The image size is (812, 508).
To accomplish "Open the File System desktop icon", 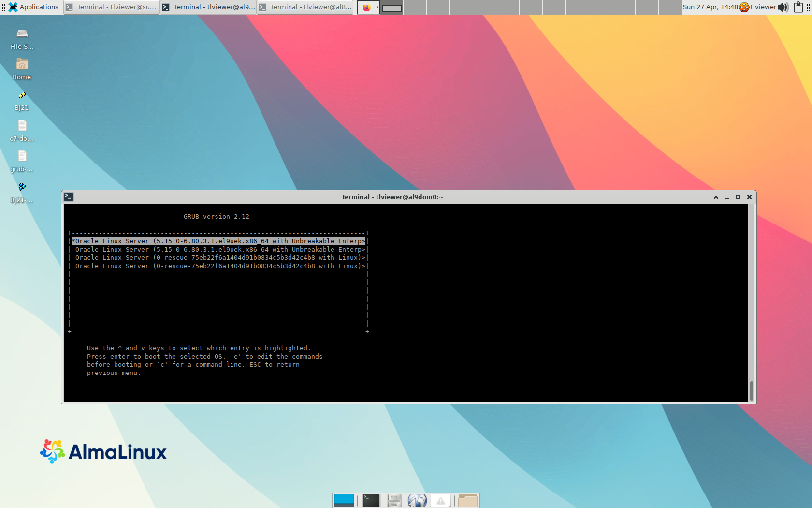I will click(x=22, y=39).
